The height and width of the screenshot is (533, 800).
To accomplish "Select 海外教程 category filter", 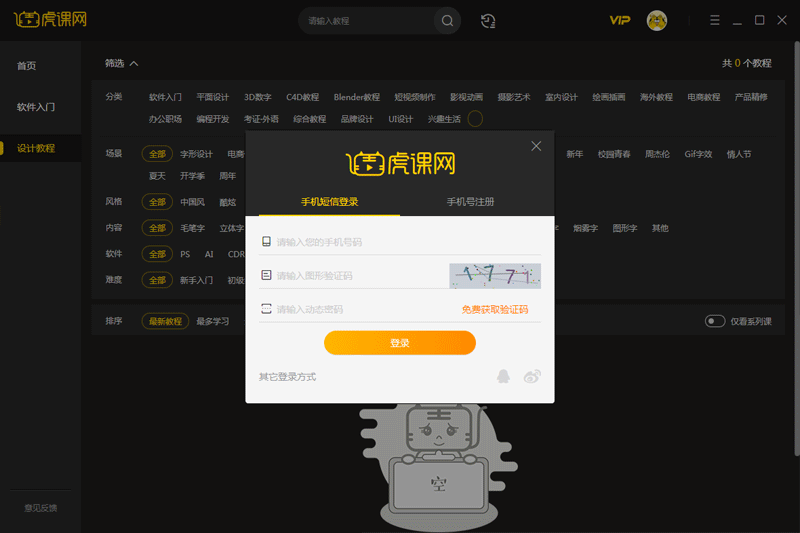I will point(656,97).
